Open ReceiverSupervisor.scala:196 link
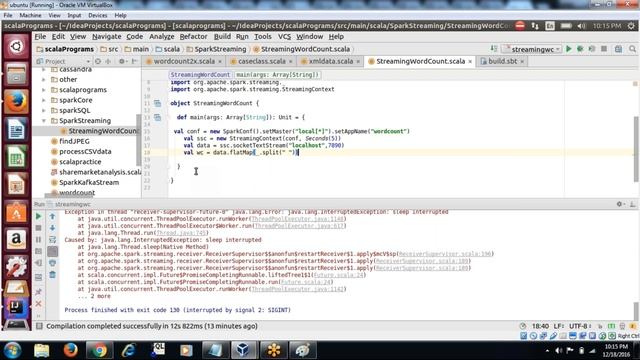Screen dimensions: 640x360 445,254
